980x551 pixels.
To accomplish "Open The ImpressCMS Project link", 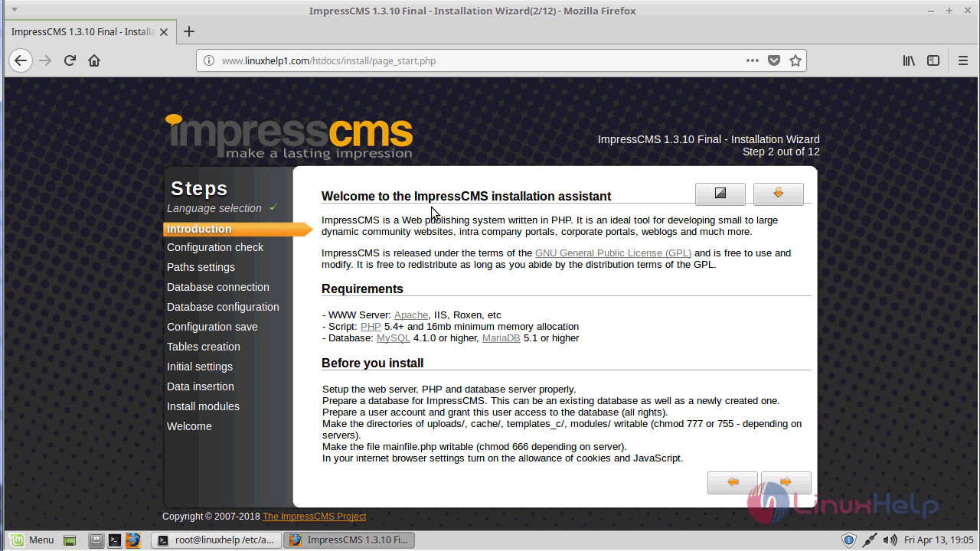I will [x=315, y=517].
